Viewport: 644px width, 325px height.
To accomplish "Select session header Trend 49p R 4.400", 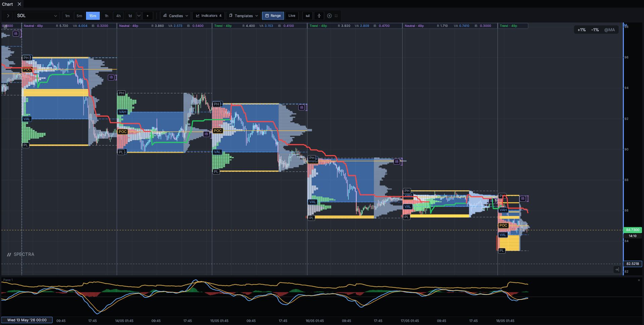I will click(x=260, y=26).
